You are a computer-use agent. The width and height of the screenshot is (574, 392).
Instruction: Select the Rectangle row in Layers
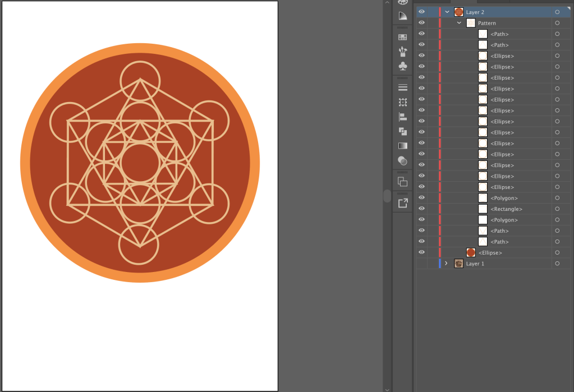(x=502, y=209)
